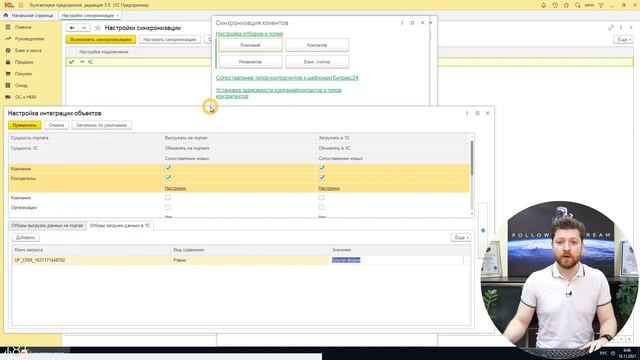Image resolution: width=640 pixels, height=360 pixels.
Task: Open the Главное section in sidebar
Action: click(23, 27)
